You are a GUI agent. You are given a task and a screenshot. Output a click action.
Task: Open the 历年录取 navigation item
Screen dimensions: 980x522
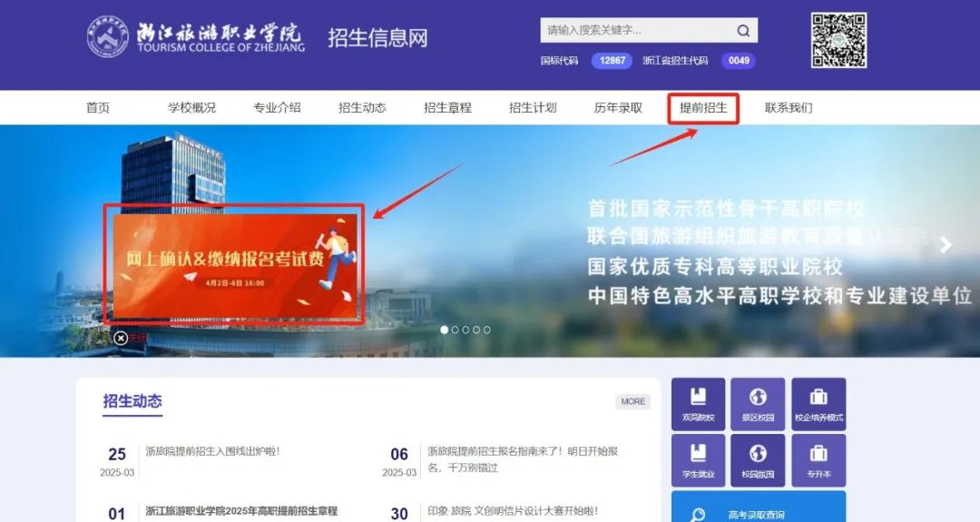pyautogui.click(x=618, y=108)
